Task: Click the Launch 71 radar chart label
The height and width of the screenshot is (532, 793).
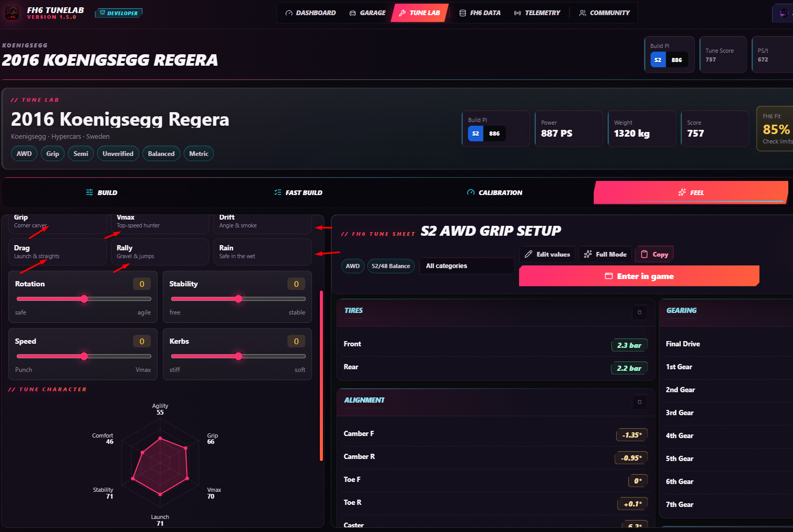Action: click(x=160, y=520)
